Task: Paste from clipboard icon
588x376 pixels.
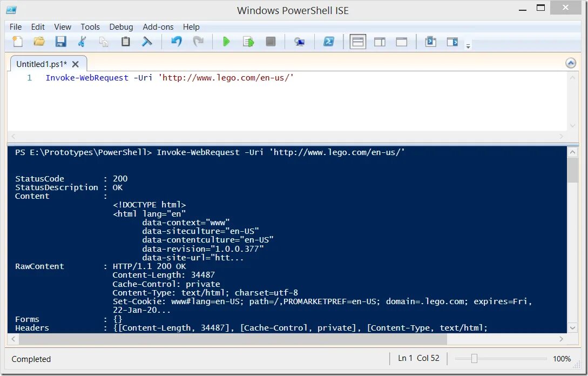Action: tap(126, 41)
